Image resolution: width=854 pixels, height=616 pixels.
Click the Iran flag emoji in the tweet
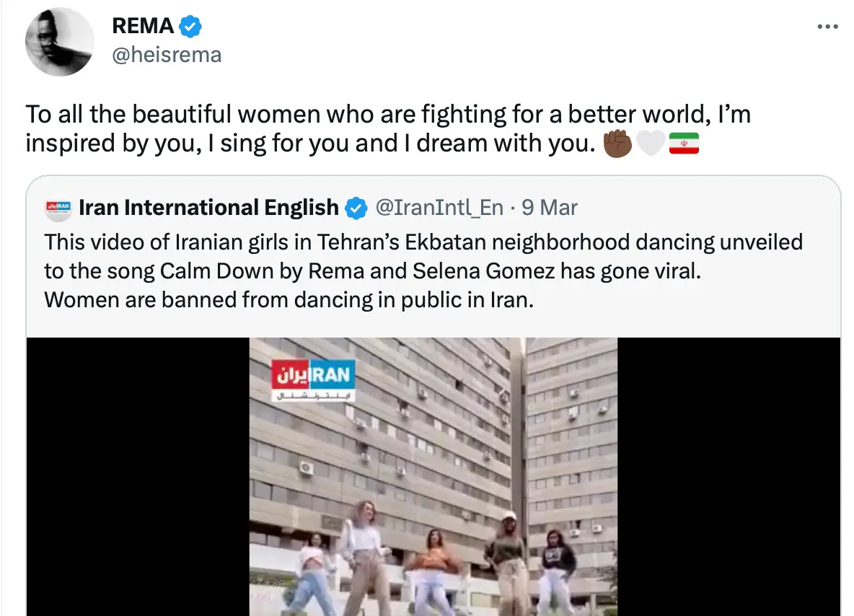tap(685, 144)
